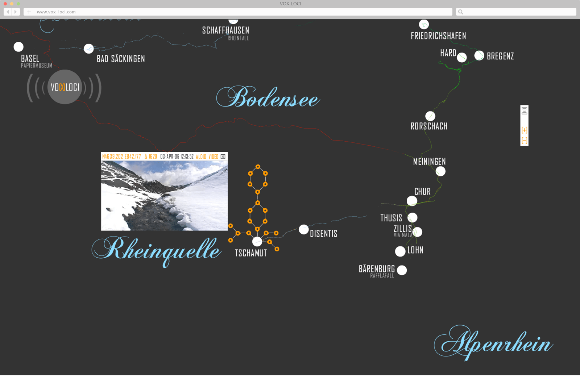Select the Zillis Via Mala marker
The image size is (580, 392).
[x=417, y=232]
